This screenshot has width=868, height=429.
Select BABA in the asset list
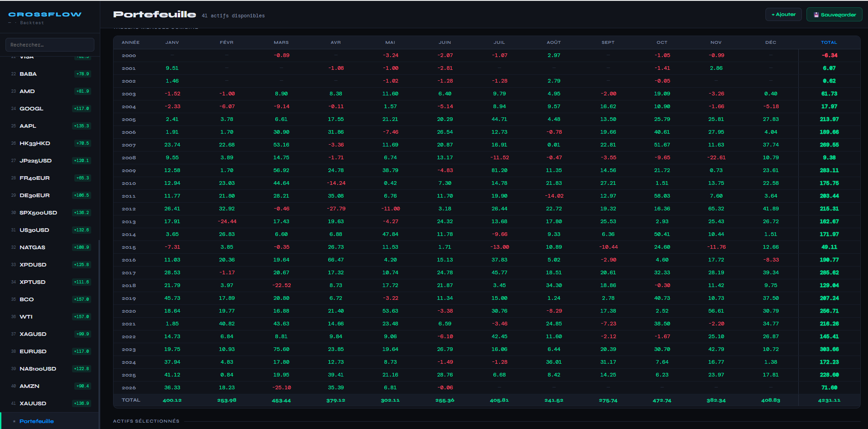(50, 74)
